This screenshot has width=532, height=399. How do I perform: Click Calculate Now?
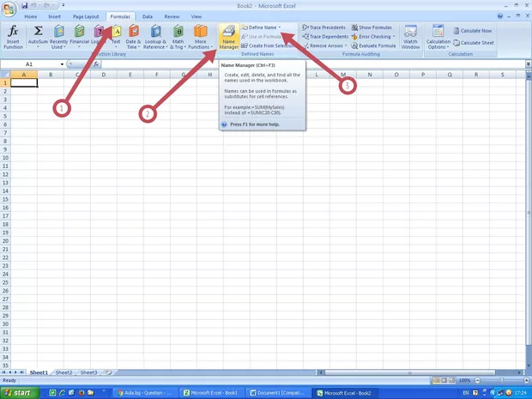pyautogui.click(x=473, y=31)
